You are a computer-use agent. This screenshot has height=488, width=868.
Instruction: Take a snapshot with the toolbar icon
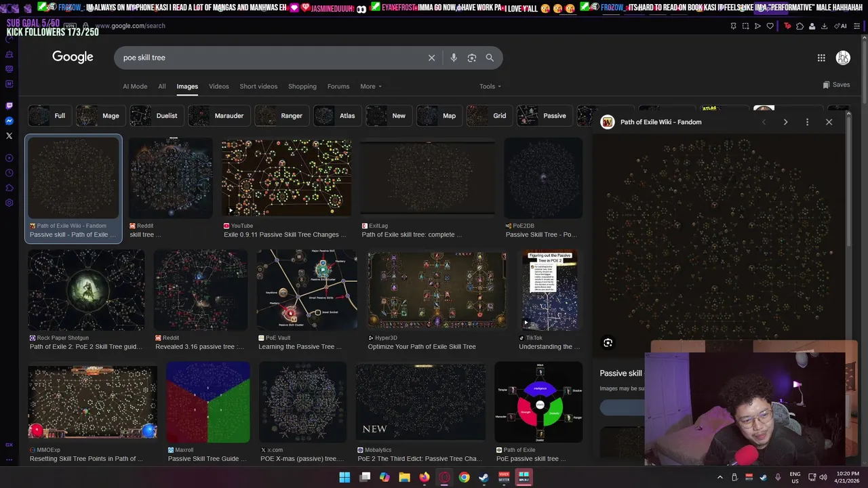[x=745, y=26]
